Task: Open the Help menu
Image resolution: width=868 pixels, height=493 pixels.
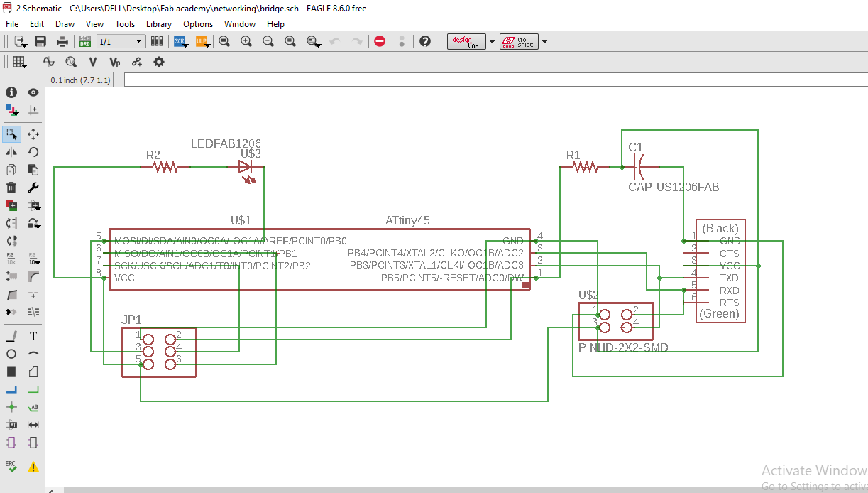Action: 275,23
